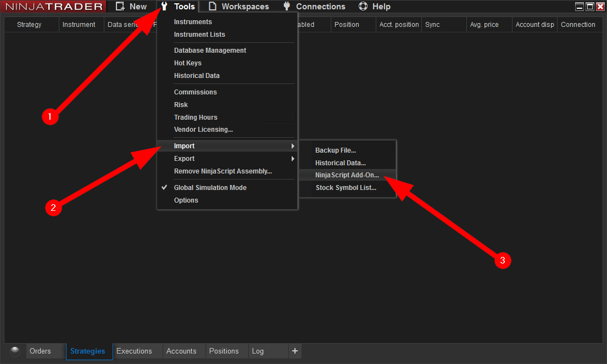Image resolution: width=607 pixels, height=364 pixels.
Task: Expand the Export submenu arrow
Action: (x=293, y=159)
